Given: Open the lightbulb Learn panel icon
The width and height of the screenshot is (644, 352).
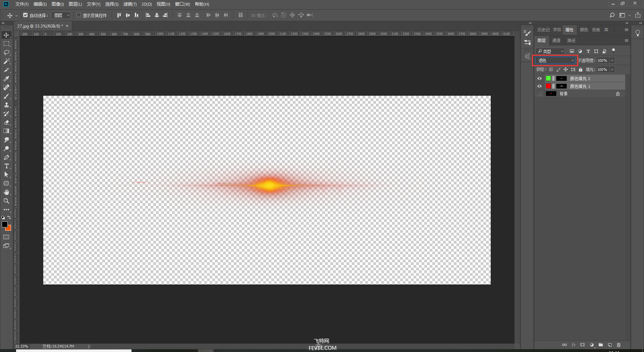Looking at the screenshot, I should click(x=638, y=33).
